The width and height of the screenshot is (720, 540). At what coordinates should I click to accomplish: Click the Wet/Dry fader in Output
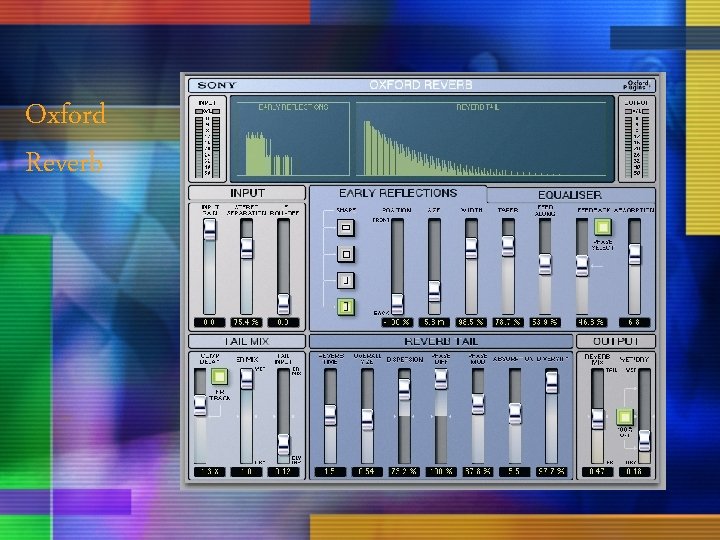coord(644,440)
